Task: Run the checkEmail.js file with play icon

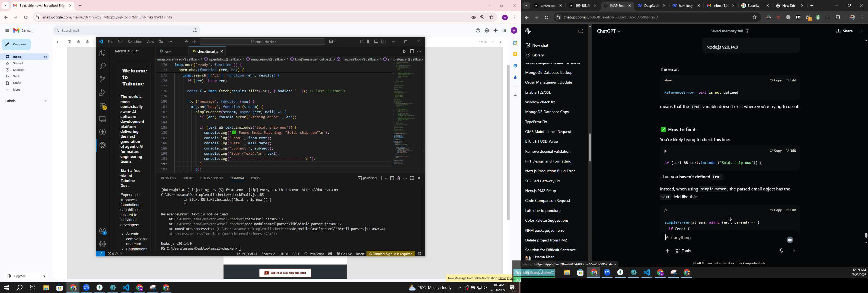Action: 404,52
